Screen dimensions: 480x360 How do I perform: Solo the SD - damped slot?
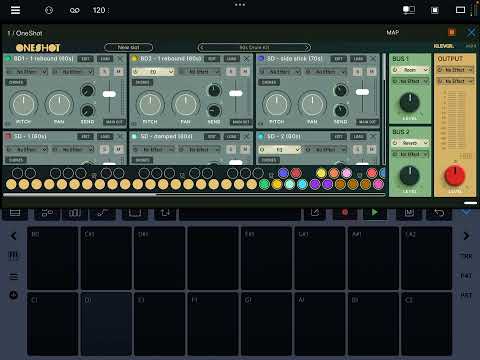231,149
